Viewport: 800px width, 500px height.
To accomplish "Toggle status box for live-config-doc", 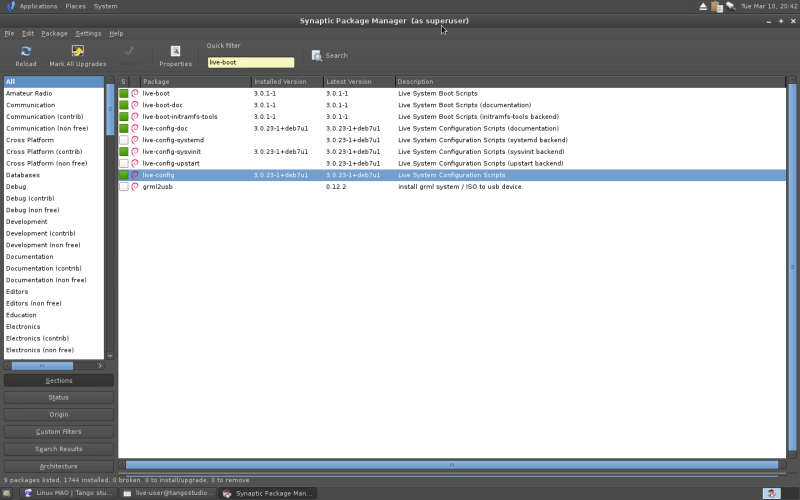I will tap(123, 129).
